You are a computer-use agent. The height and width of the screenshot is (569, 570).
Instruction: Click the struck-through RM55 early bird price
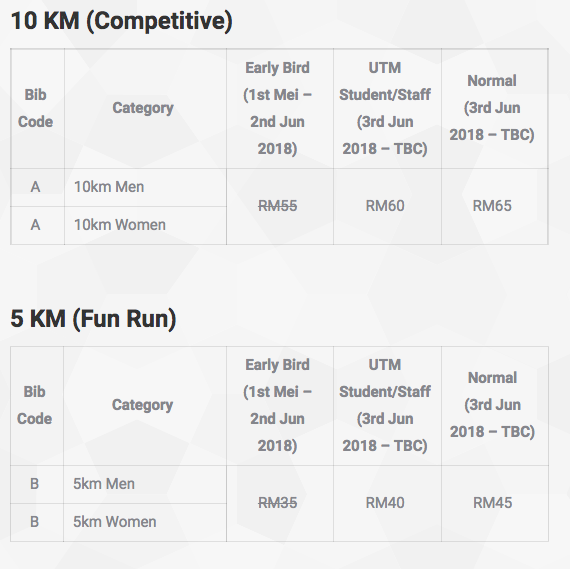click(x=278, y=206)
